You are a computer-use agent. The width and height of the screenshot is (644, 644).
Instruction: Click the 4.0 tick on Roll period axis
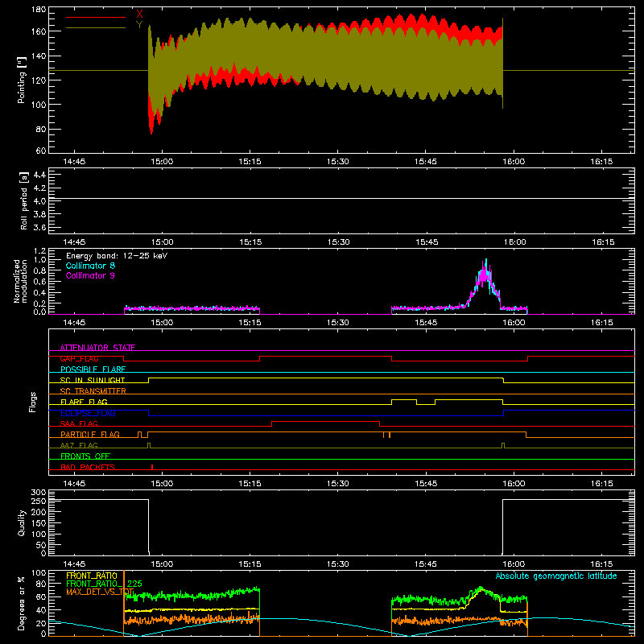click(39, 201)
